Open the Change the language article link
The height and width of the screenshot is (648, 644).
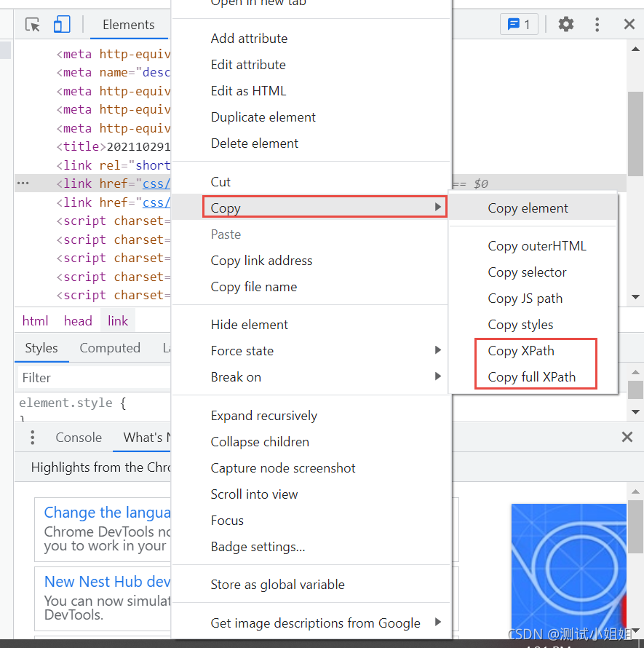coord(108,513)
